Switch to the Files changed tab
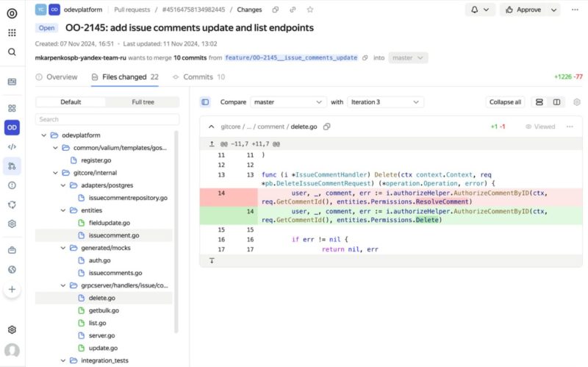The image size is (588, 367). tap(125, 77)
